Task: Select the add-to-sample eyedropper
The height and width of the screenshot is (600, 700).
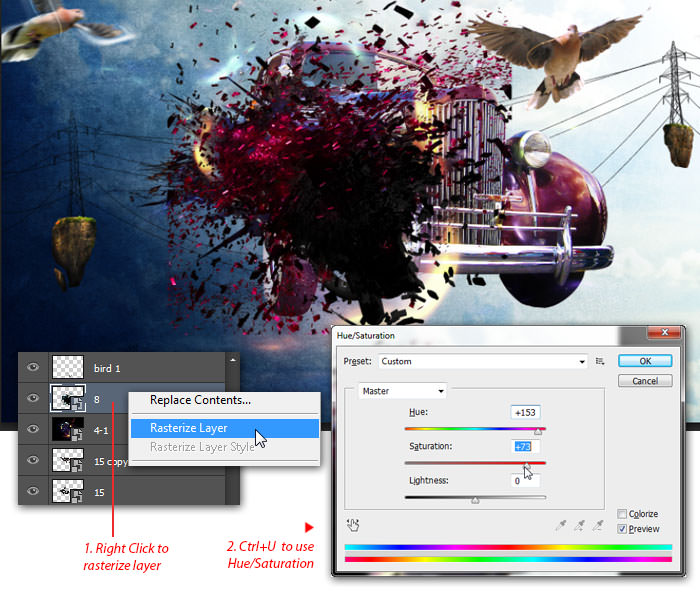Action: click(x=579, y=525)
